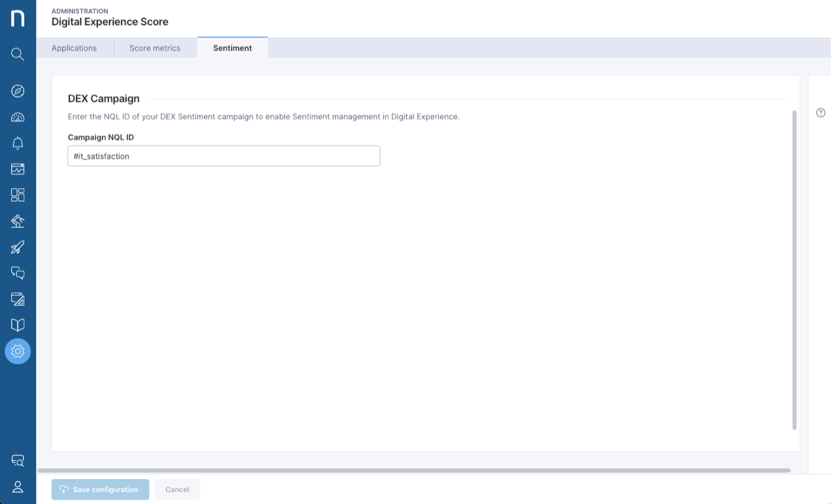
Task: Click the open book icon in sidebar
Action: click(18, 325)
